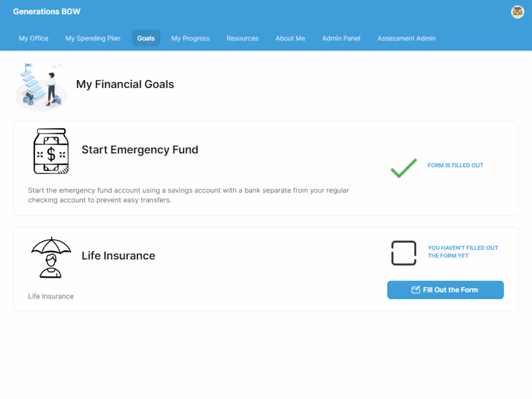The width and height of the screenshot is (532, 399).
Task: Click the Generations BGW logo text
Action: 47,12
